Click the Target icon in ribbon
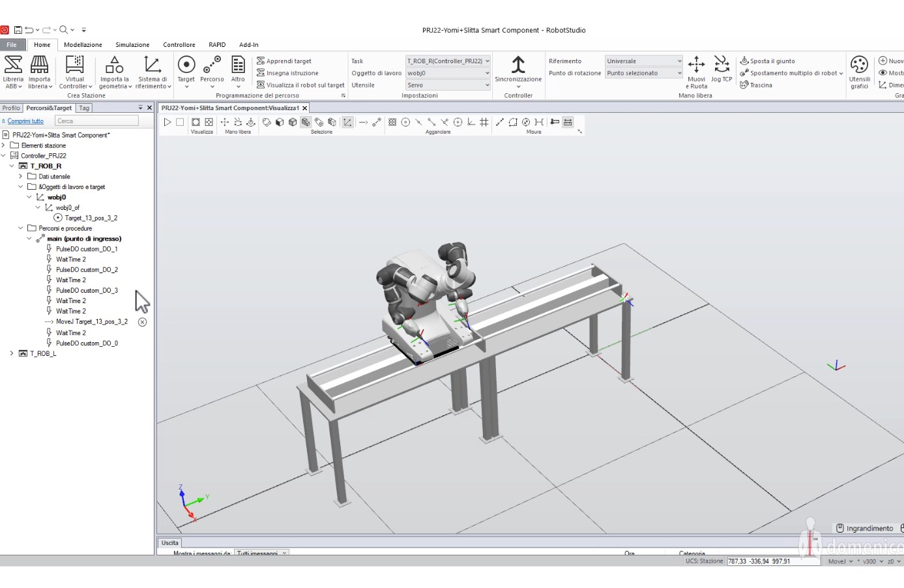The width and height of the screenshot is (904, 588). tap(186, 70)
